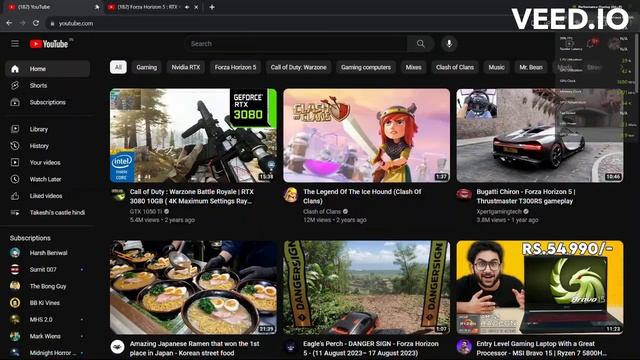Open the Warzone RTX 3080 thumbnail
640x360 pixels.
click(x=193, y=136)
